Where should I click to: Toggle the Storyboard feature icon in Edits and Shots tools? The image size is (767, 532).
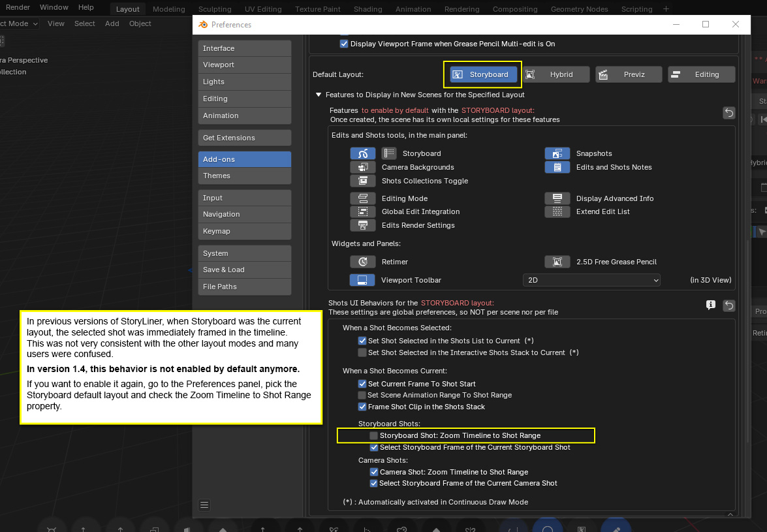coord(362,153)
